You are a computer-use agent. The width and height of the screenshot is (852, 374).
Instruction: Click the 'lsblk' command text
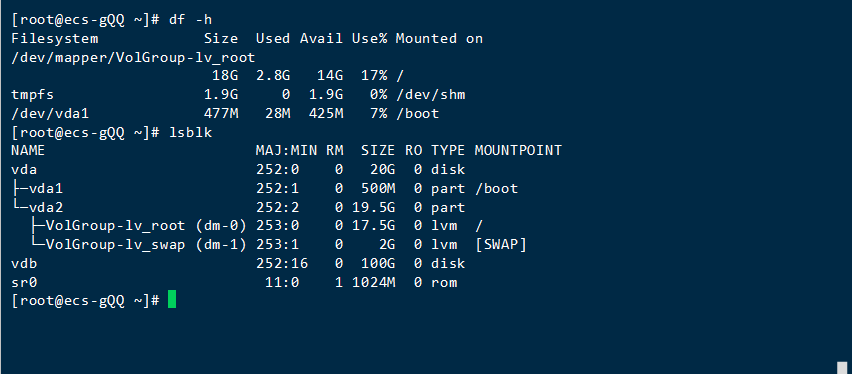point(190,132)
